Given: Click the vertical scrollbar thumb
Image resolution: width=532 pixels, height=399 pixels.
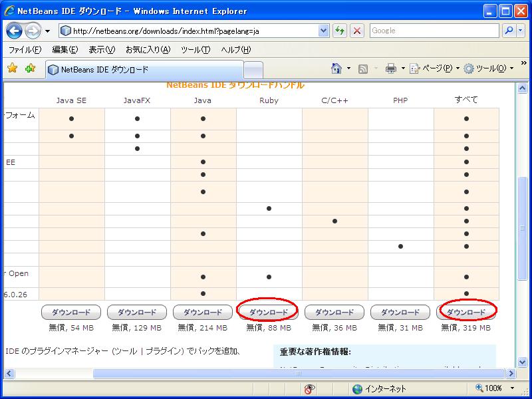Looking at the screenshot, I should pyautogui.click(x=522, y=228).
